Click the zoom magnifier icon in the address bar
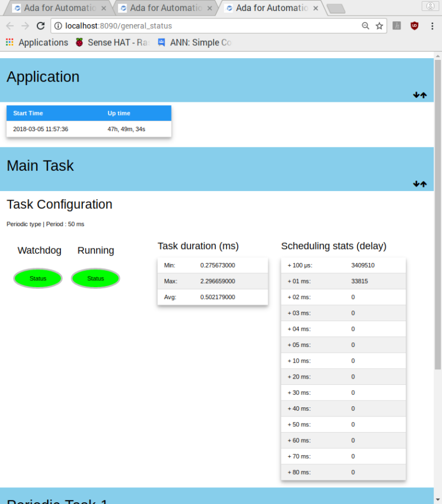The image size is (442, 504). pyautogui.click(x=365, y=26)
